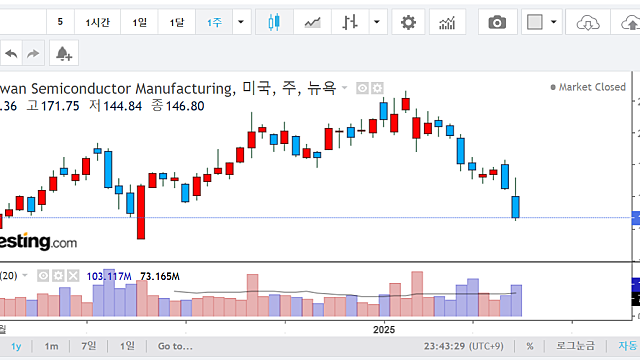
Task: Click the layout square icon
Action: click(534, 22)
